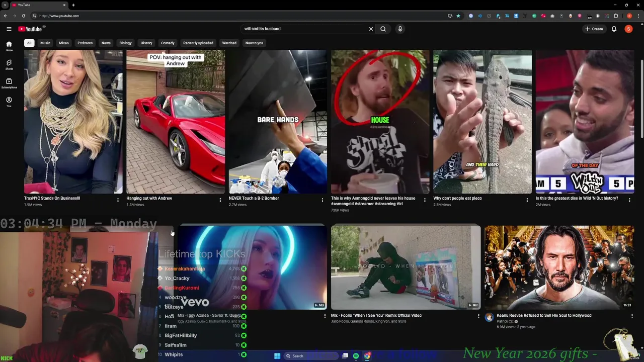
Task: Select the New to you chip
Action: 254,43
